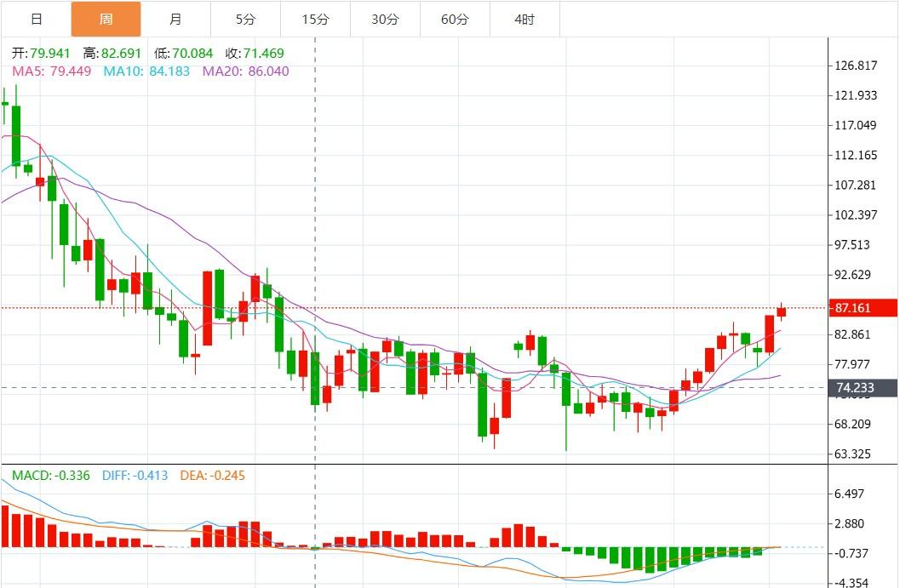Click the DEA: -0.245 readout

[x=212, y=475]
